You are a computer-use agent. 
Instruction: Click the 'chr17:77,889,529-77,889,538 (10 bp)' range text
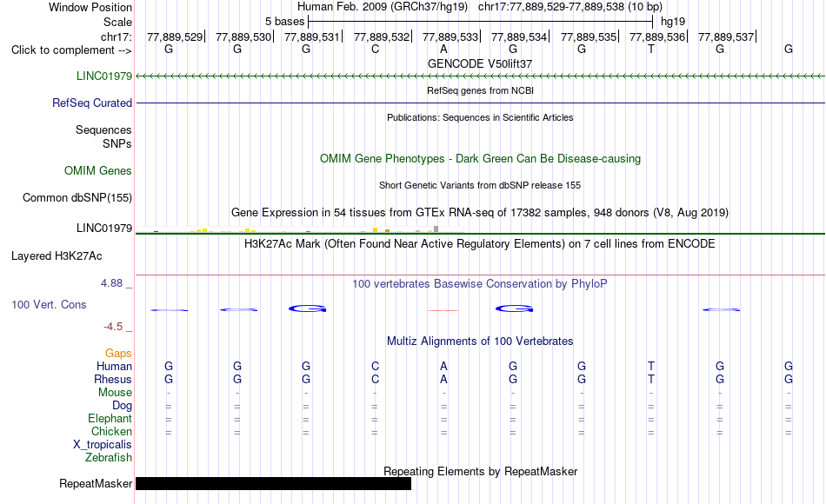570,7
